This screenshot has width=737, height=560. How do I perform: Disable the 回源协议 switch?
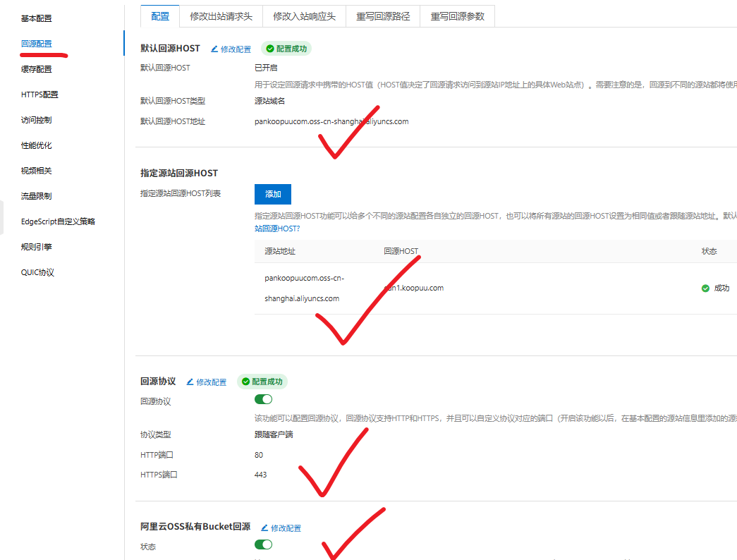tap(263, 398)
